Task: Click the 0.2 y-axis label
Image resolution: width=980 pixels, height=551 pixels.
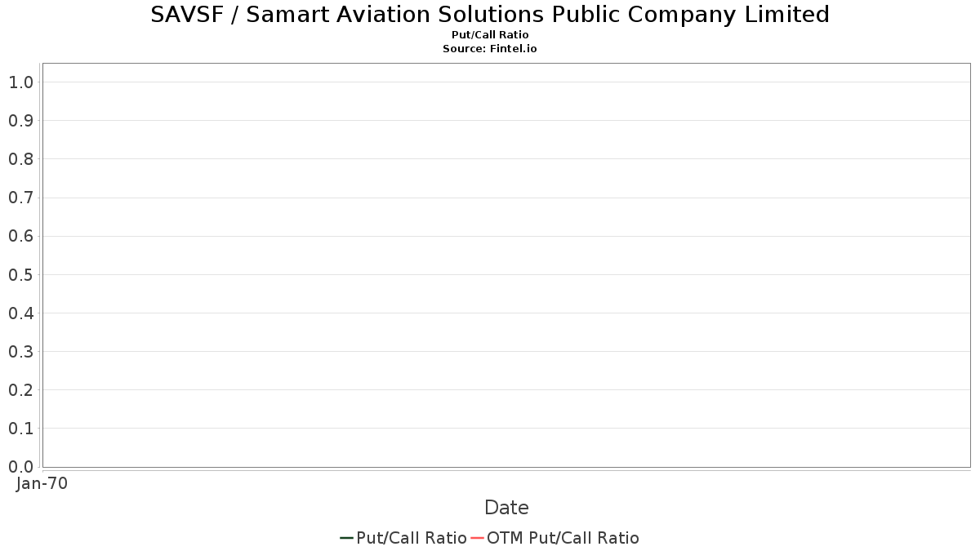Action: [x=20, y=390]
